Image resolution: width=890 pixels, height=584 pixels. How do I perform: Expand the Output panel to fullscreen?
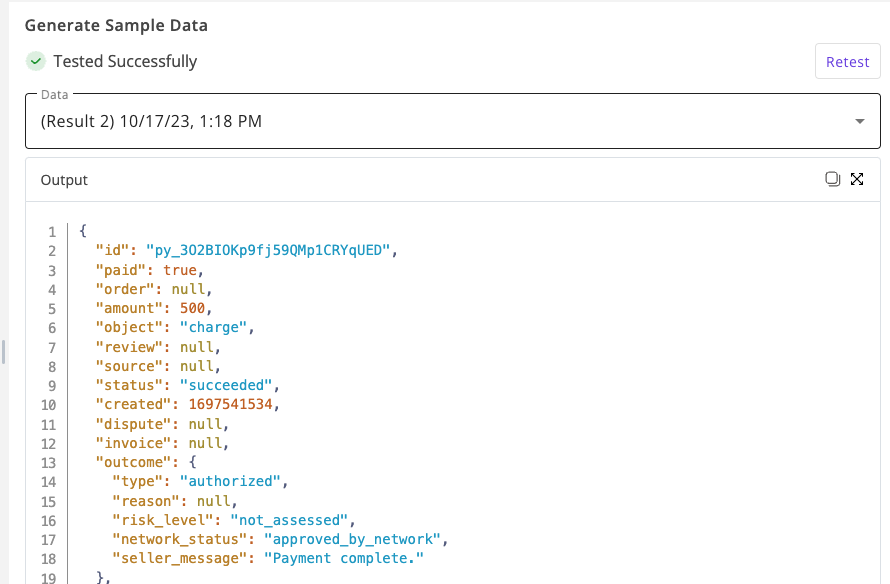(x=857, y=179)
